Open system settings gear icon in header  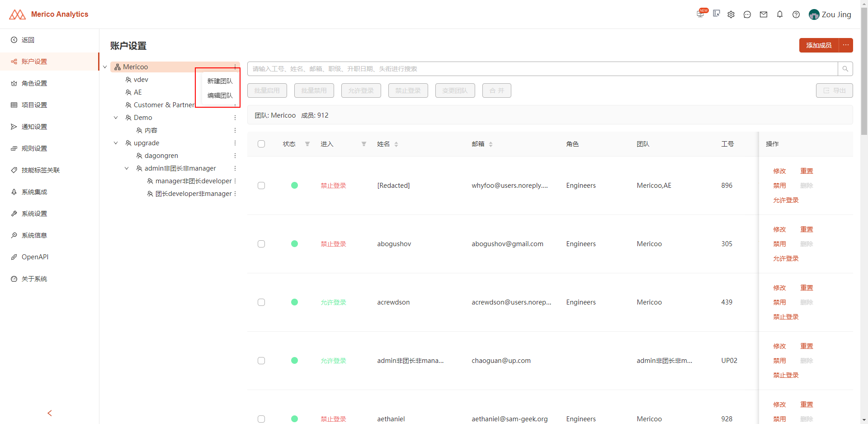tap(731, 14)
